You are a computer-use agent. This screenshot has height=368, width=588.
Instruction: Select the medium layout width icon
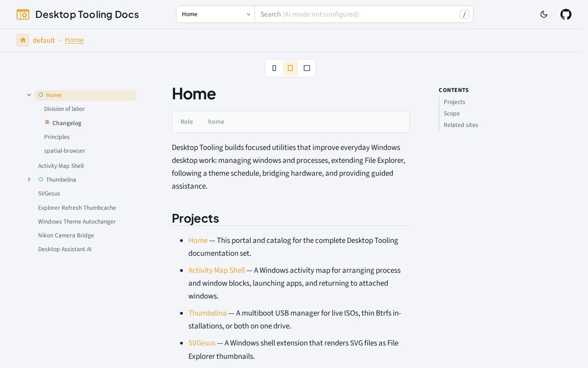click(x=290, y=68)
